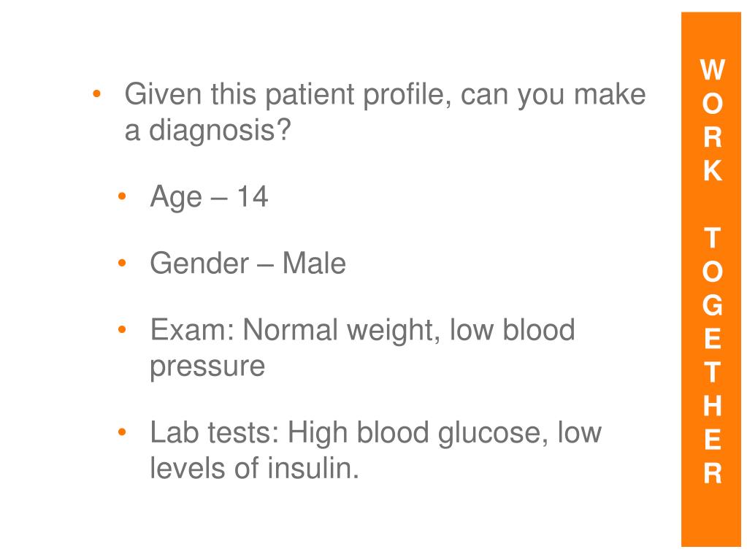
Task: Click the final R in TOGETHER
Action: coord(712,473)
